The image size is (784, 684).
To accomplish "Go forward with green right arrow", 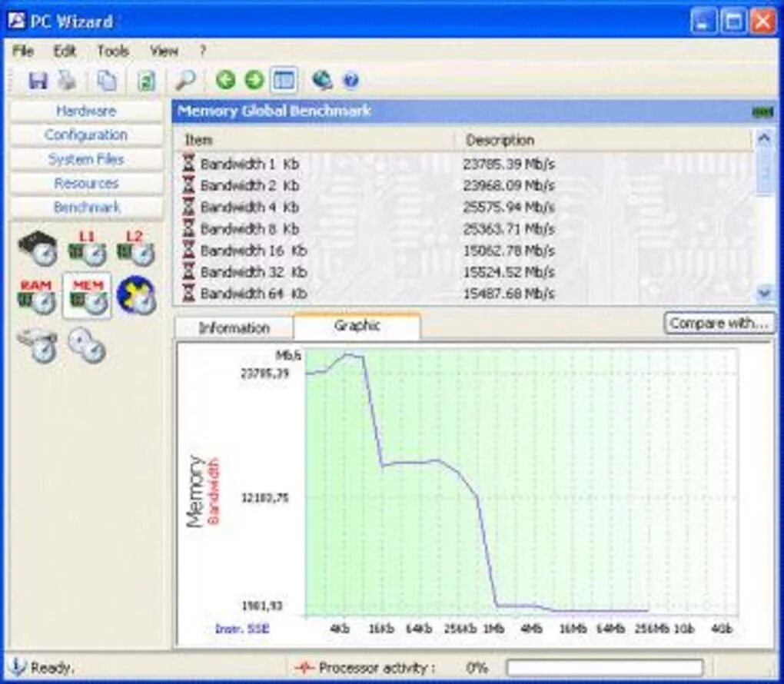I will point(254,79).
